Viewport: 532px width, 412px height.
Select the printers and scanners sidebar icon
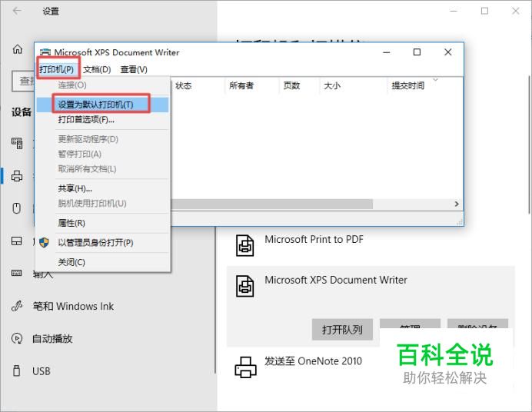pos(17,176)
